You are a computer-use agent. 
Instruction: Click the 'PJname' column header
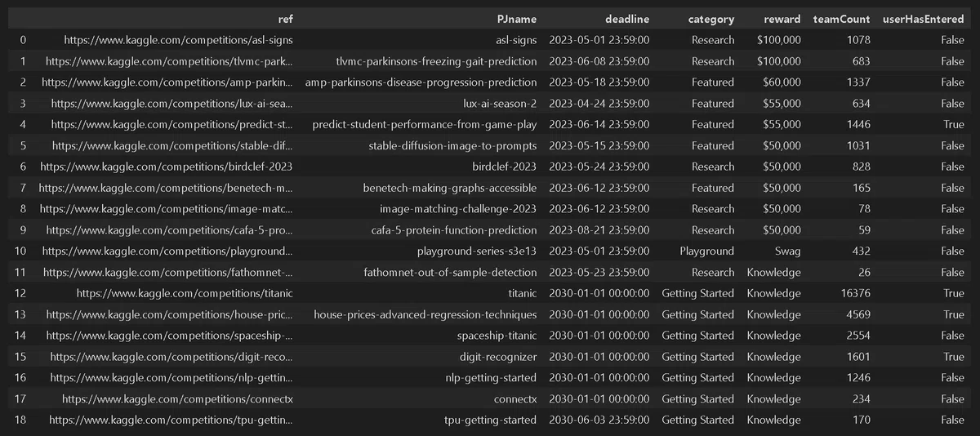pos(517,19)
